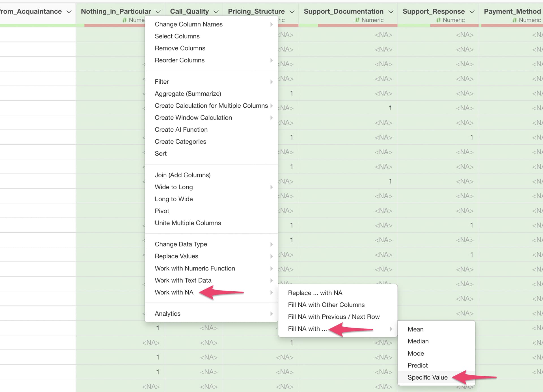This screenshot has width=543, height=392.
Task: Open Nothing_in_Particular column dropdown chevron
Action: point(158,12)
